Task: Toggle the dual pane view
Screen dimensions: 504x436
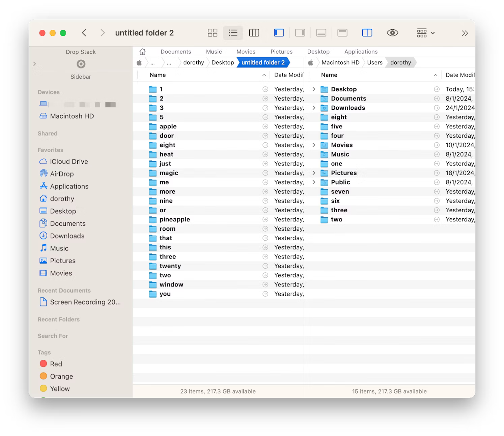Action: click(x=367, y=33)
